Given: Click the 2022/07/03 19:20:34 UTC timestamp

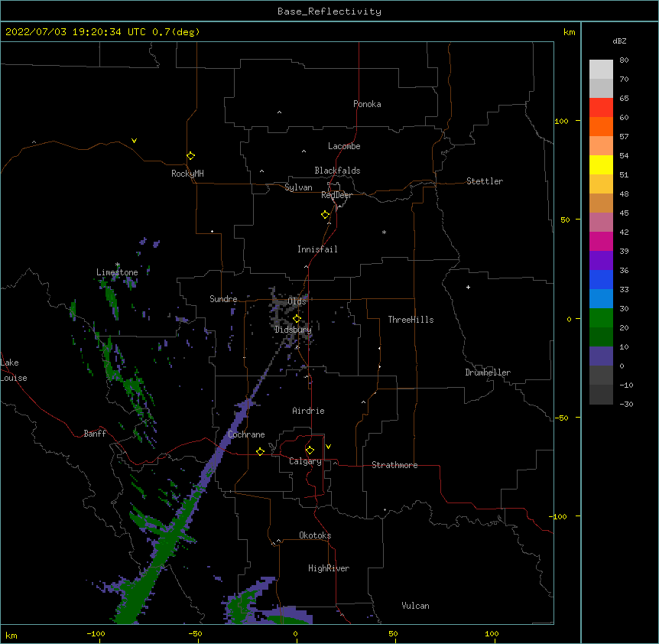Looking at the screenshot, I should coord(102,32).
